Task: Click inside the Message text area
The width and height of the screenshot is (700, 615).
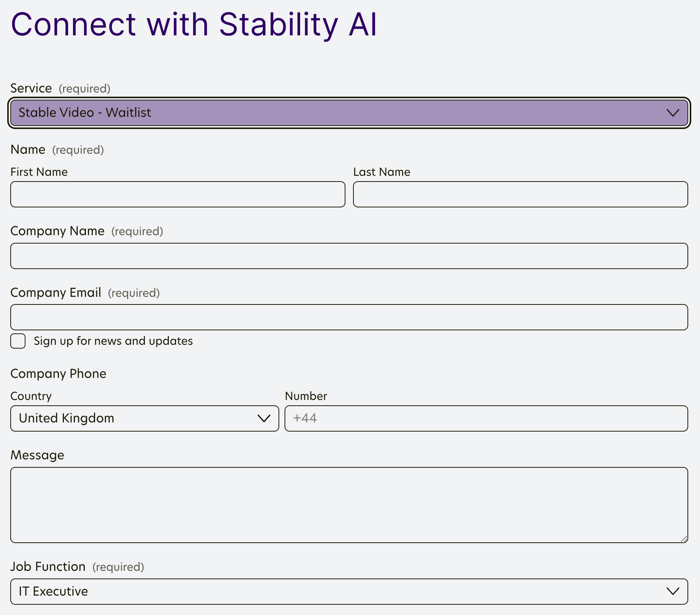Action: 349,505
